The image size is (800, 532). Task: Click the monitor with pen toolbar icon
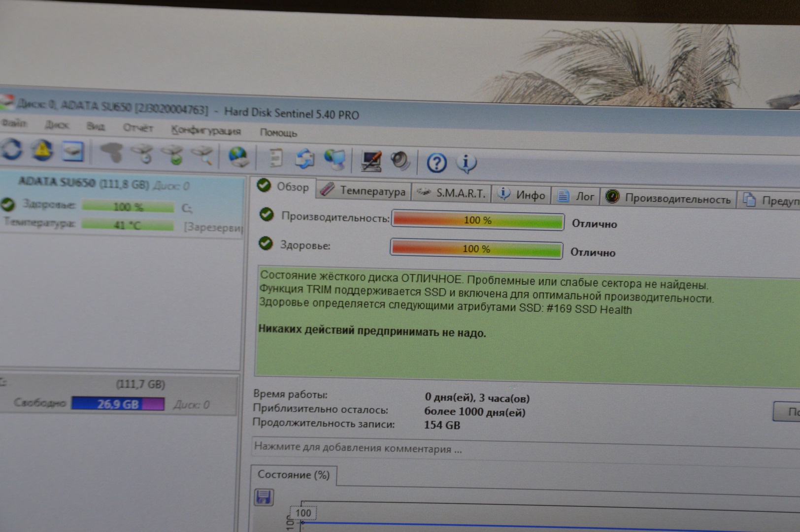(x=371, y=161)
